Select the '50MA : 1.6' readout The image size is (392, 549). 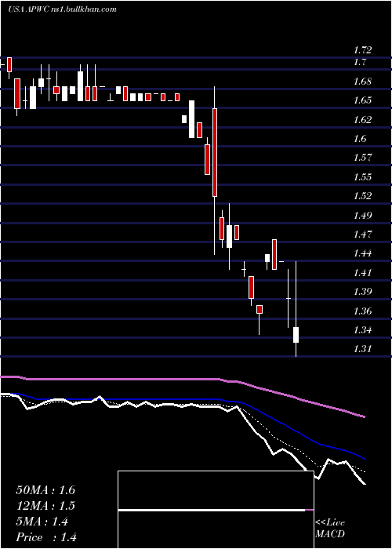coord(45,490)
